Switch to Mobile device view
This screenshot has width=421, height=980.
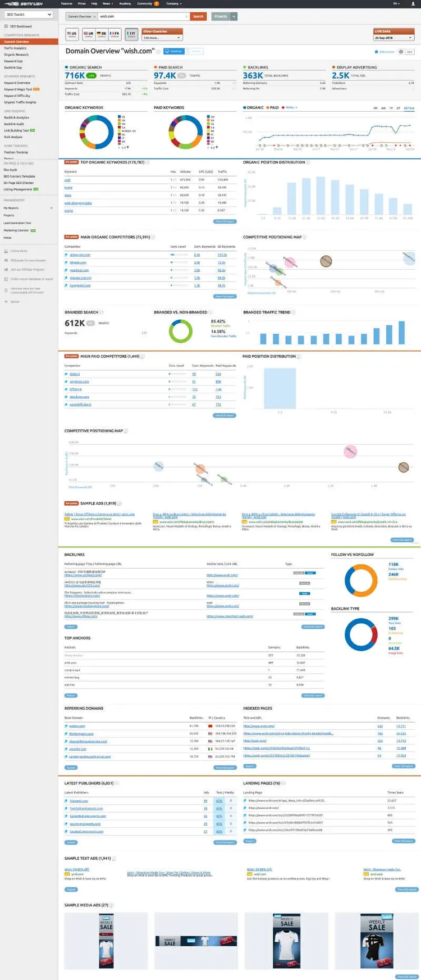(194, 51)
